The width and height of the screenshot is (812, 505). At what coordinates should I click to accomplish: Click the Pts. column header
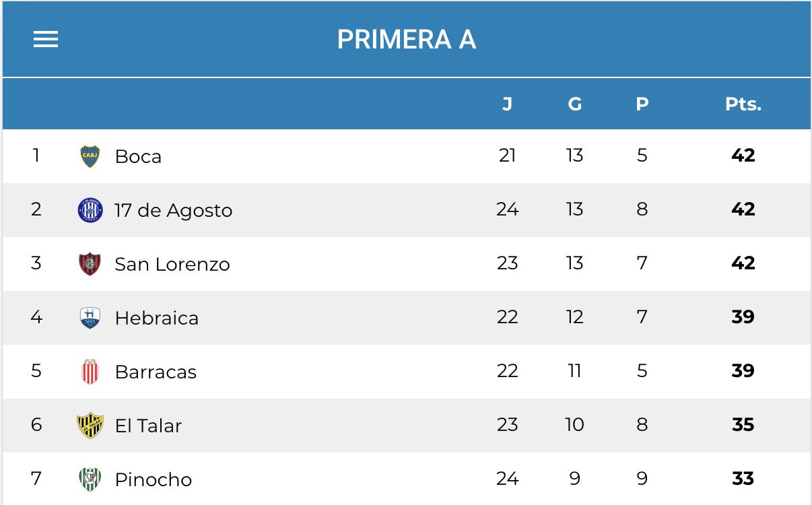[743, 104]
